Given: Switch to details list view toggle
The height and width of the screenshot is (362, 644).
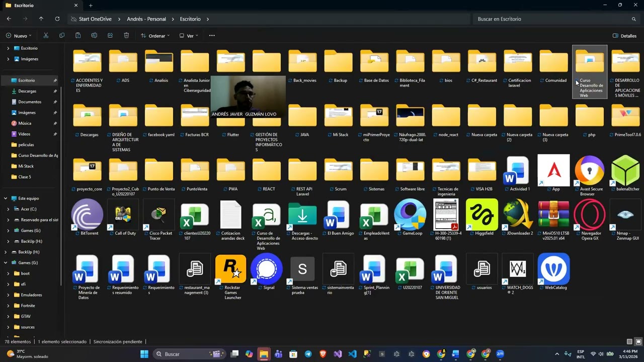Looking at the screenshot, I should [629, 342].
